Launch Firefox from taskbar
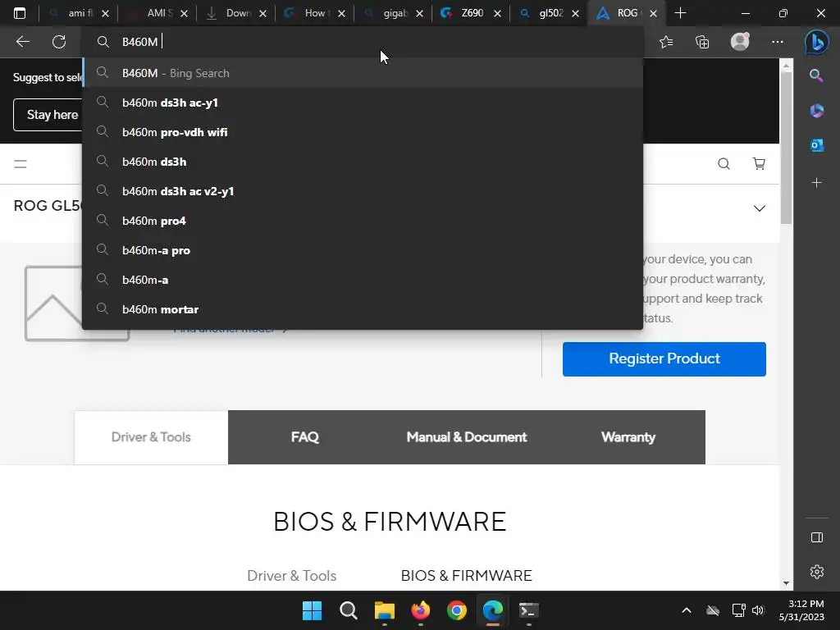The image size is (840, 630). pyautogui.click(x=421, y=610)
